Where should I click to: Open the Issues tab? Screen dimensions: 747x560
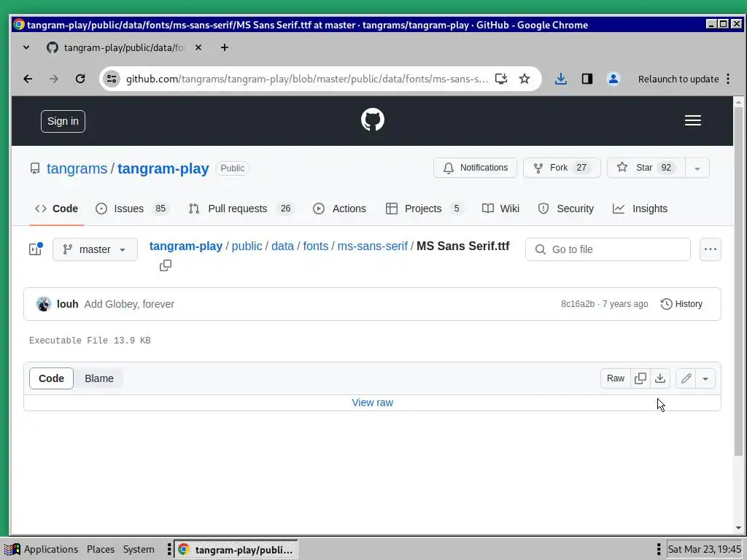(x=133, y=209)
